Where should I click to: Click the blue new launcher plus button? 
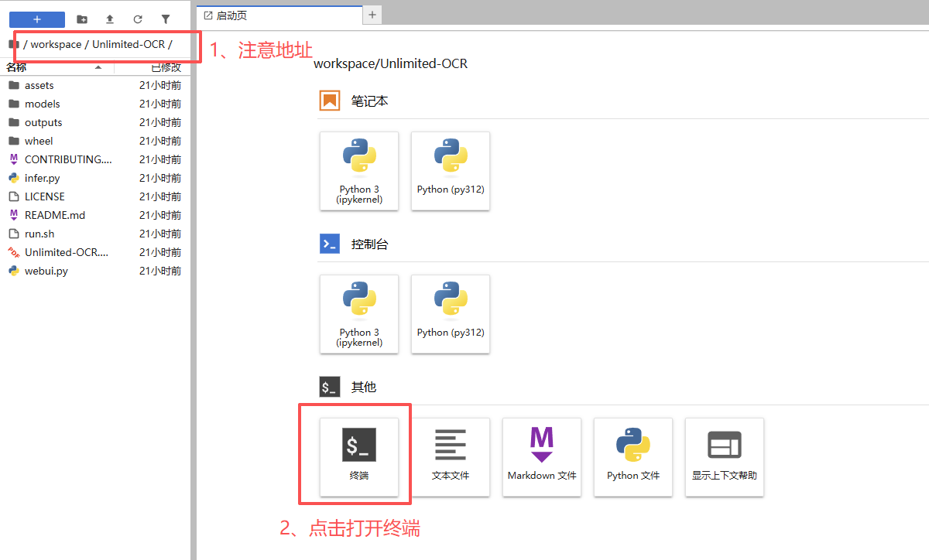click(x=37, y=19)
